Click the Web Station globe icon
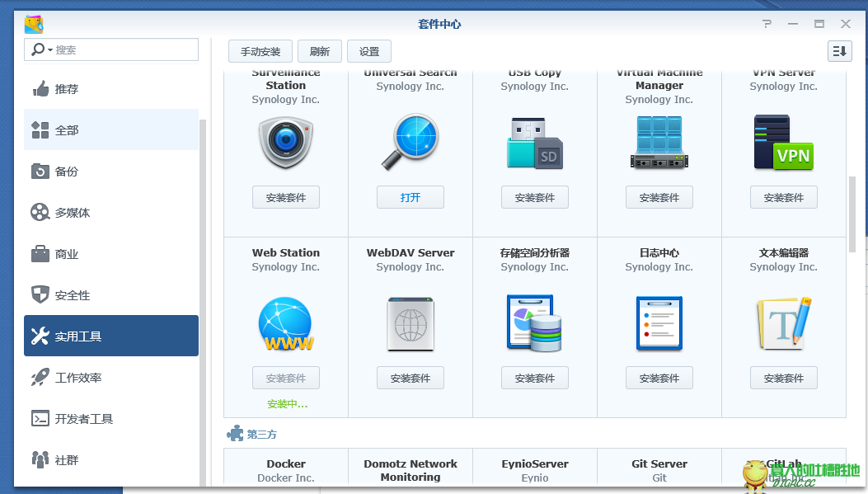868x494 pixels. [x=286, y=324]
